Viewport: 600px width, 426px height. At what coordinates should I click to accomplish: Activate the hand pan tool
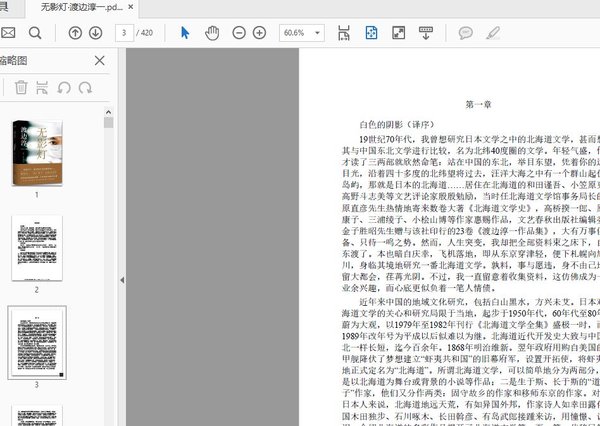(212, 33)
